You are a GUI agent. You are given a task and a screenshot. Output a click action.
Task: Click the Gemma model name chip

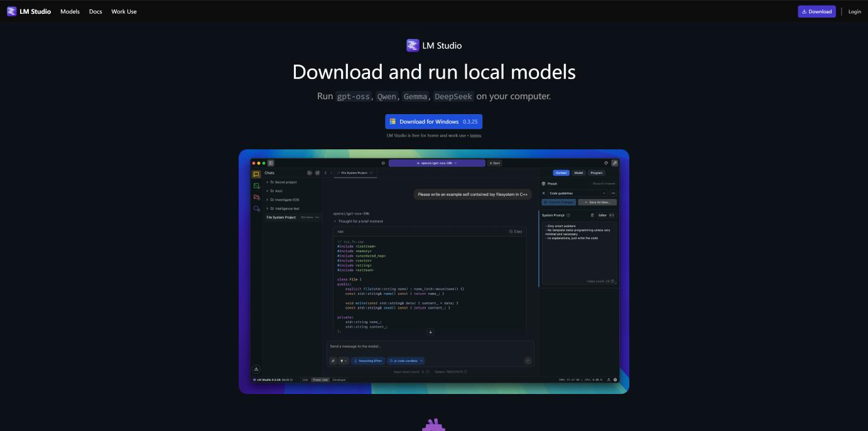[x=416, y=97]
